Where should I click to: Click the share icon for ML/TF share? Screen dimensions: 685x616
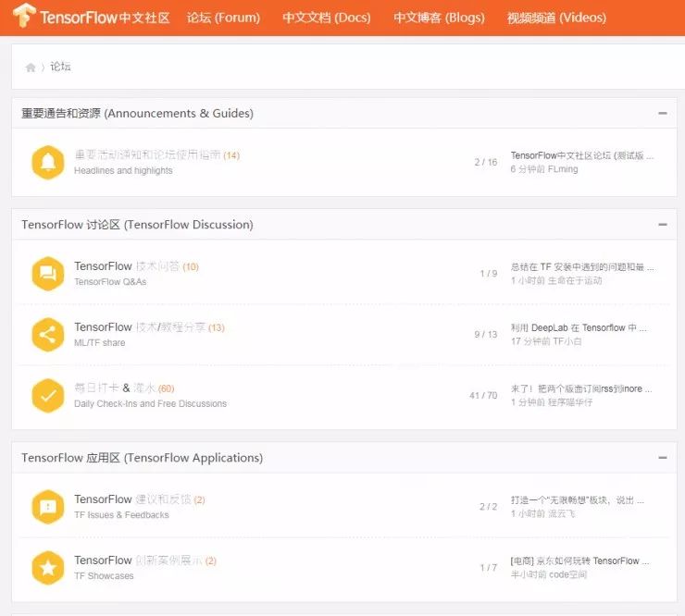[x=48, y=335]
